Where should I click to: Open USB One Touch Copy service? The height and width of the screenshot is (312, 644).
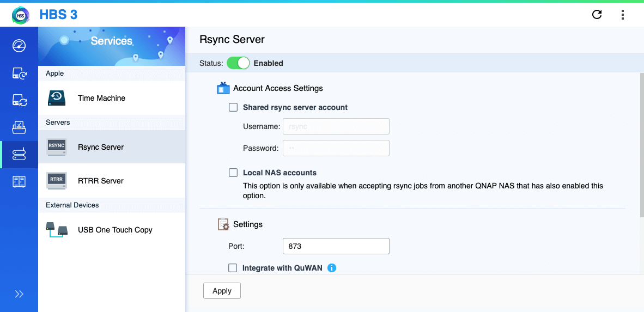[x=115, y=230]
